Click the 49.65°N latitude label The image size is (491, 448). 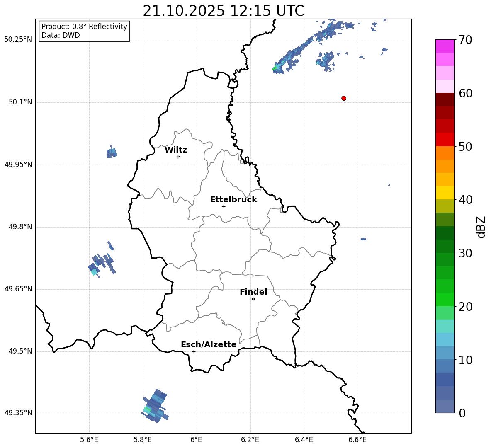coord(18,289)
